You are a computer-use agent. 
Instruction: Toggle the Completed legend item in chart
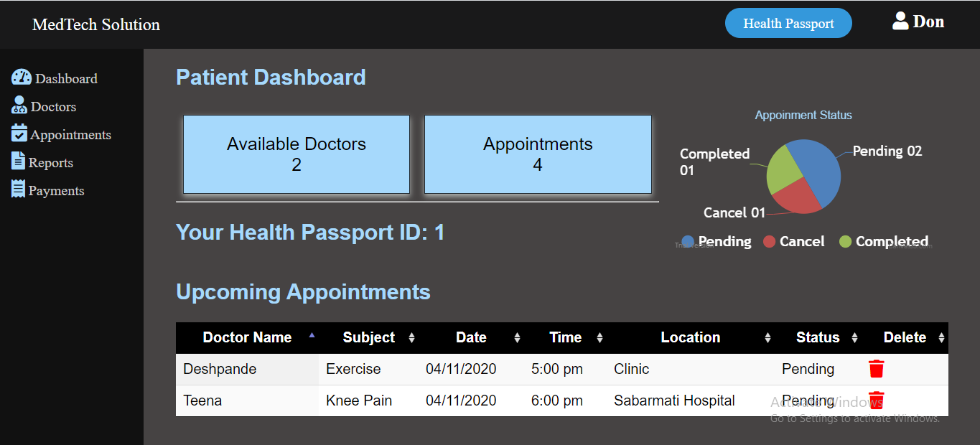click(884, 242)
